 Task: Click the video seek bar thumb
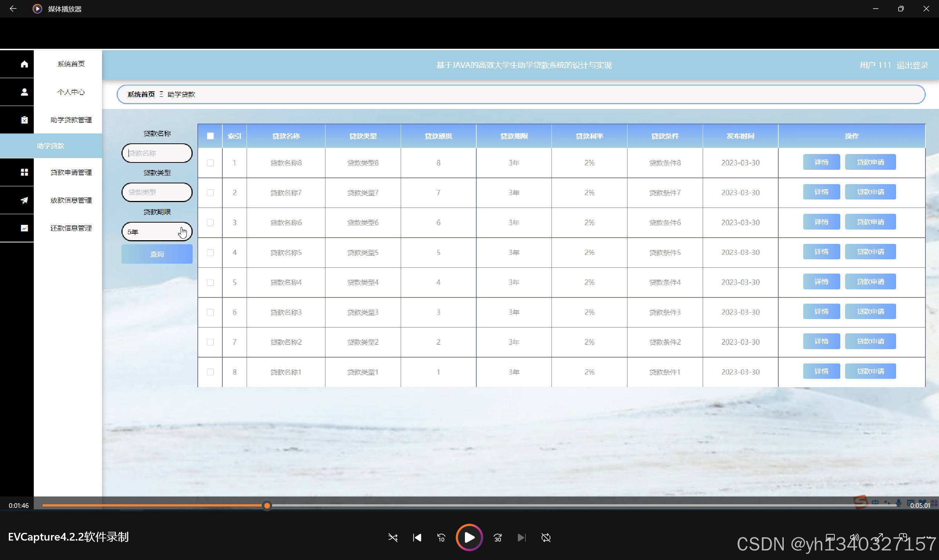(267, 506)
